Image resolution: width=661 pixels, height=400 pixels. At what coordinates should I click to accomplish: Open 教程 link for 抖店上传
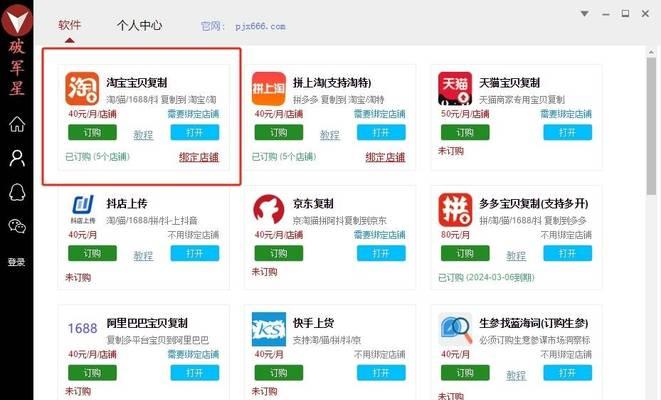coord(143,256)
